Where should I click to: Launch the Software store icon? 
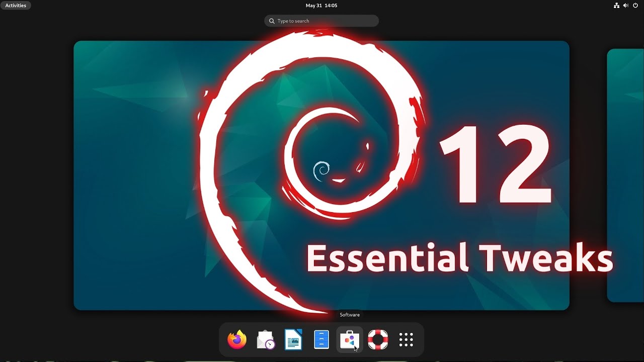tap(350, 340)
